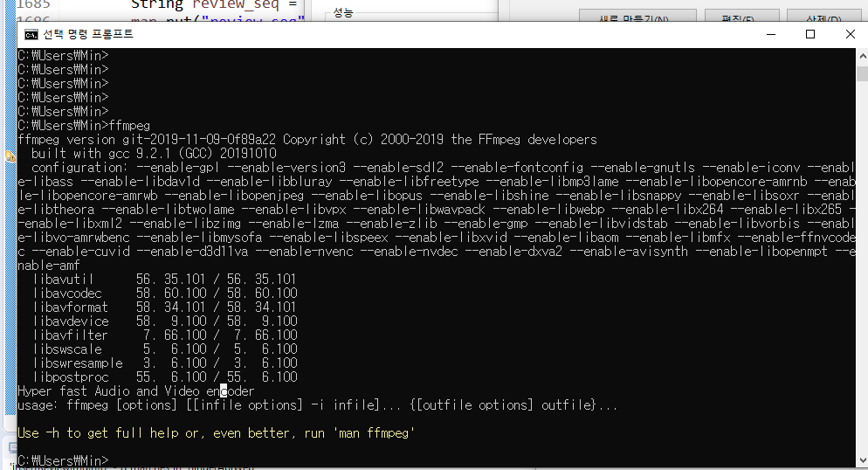Viewport: 868px width, 470px height.
Task: Click the 'libswresample 3. 6.100' row
Action: pyautogui.click(x=164, y=363)
